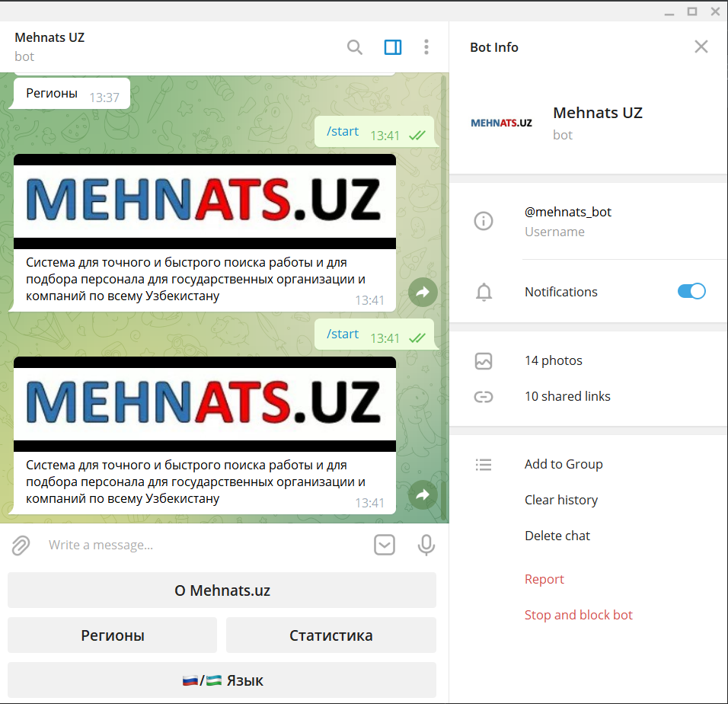Click the shared links chain icon
The image size is (728, 704).
point(484,397)
